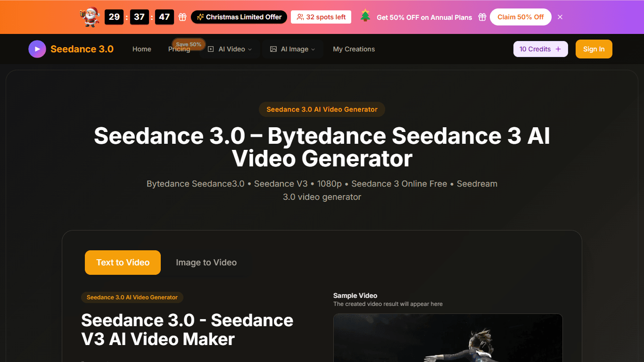Switch to the Image to Video tab

206,263
